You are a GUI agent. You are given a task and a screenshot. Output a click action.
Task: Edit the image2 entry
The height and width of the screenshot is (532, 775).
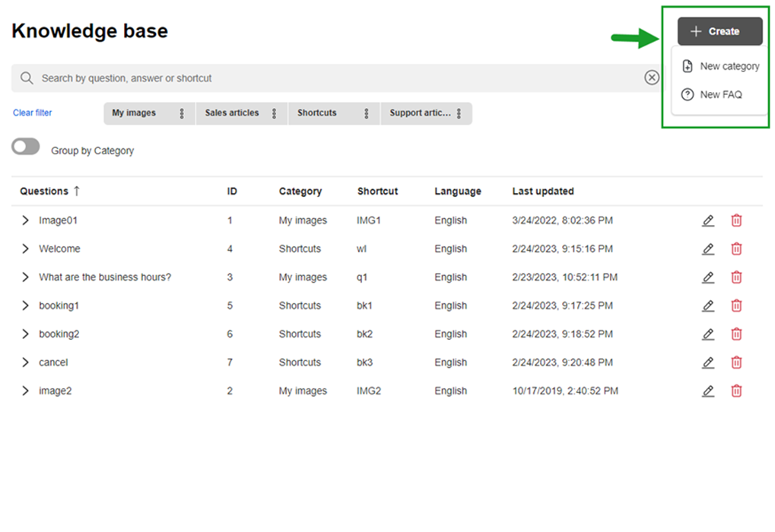tap(708, 391)
